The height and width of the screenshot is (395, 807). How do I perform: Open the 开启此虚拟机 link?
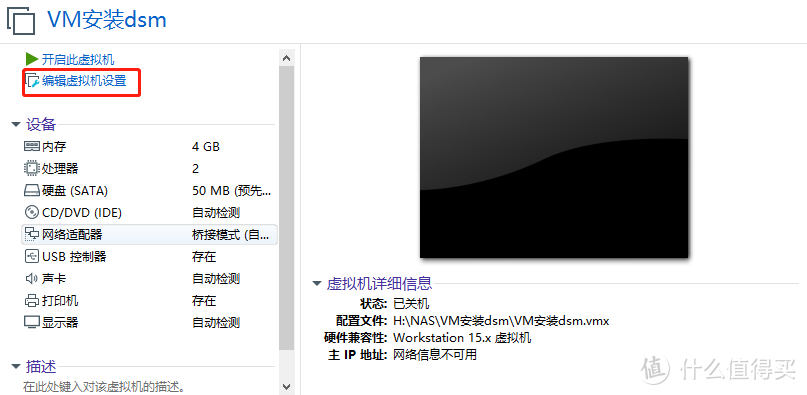pyautogui.click(x=78, y=59)
